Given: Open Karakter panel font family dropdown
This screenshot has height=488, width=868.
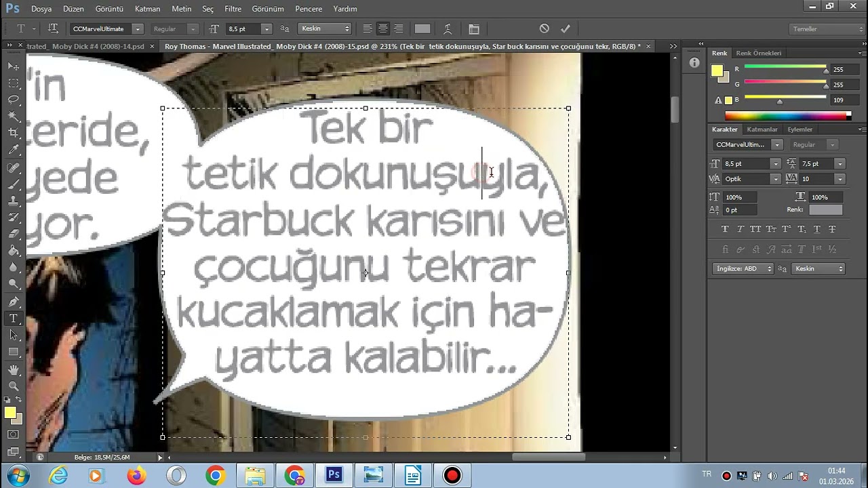Looking at the screenshot, I should (777, 144).
